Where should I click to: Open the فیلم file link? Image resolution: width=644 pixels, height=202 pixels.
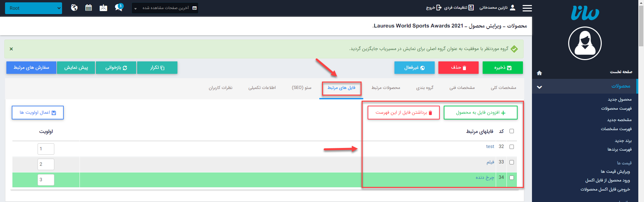click(x=490, y=162)
